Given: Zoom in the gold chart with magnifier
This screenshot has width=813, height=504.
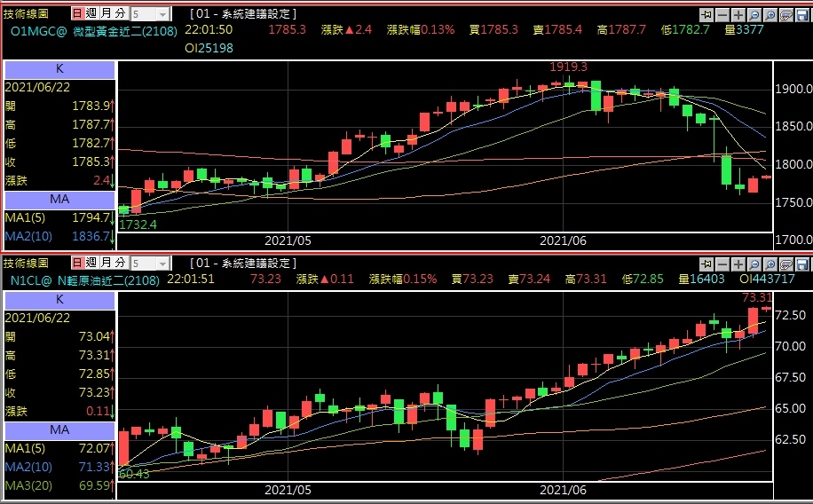Looking at the screenshot, I should coord(770,14).
